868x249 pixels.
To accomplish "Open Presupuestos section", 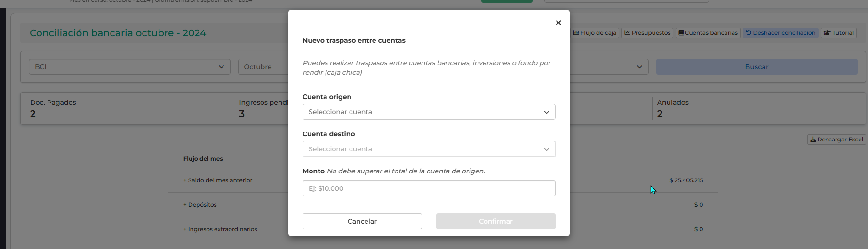I will point(647,33).
